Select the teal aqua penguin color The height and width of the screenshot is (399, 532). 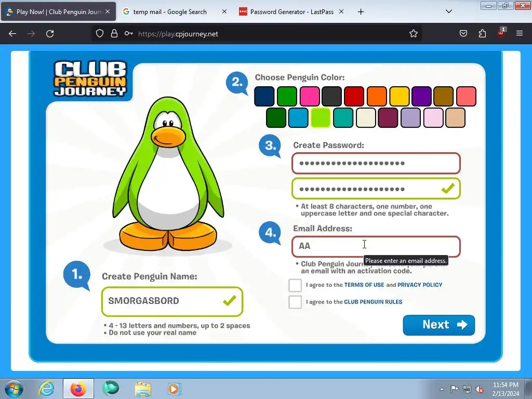[343, 118]
